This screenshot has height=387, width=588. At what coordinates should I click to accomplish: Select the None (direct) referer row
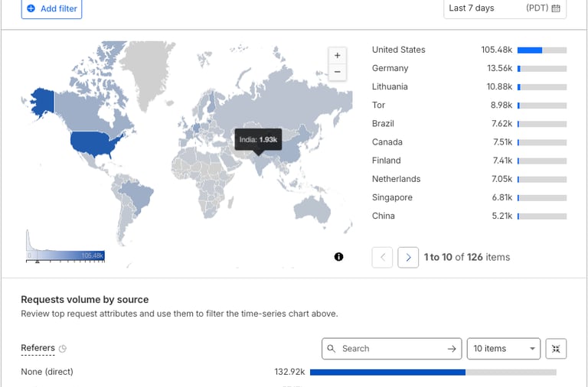point(289,372)
